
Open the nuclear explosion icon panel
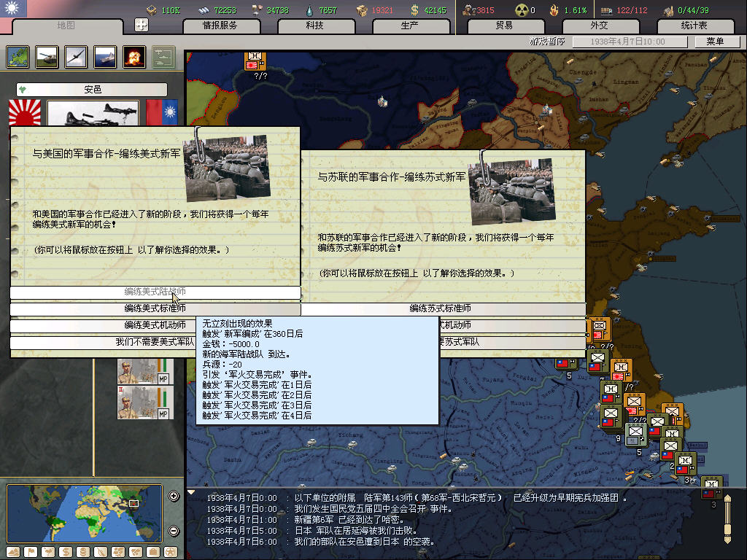click(134, 57)
